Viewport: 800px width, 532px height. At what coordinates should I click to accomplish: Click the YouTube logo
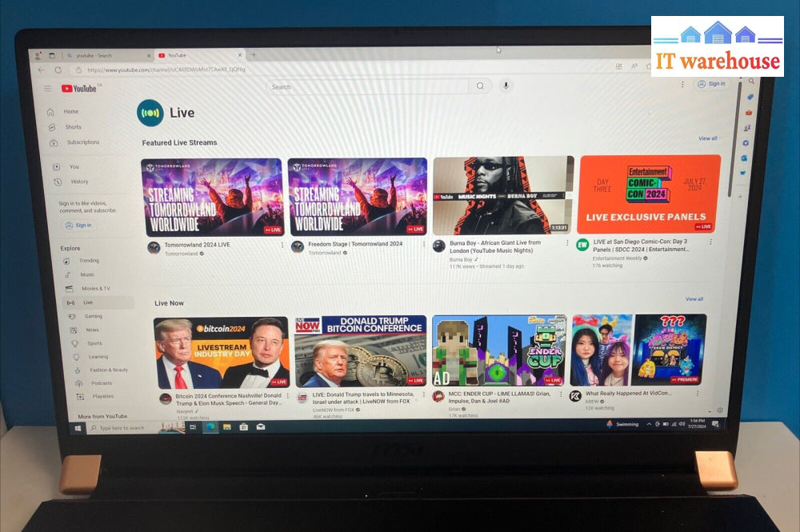point(79,88)
